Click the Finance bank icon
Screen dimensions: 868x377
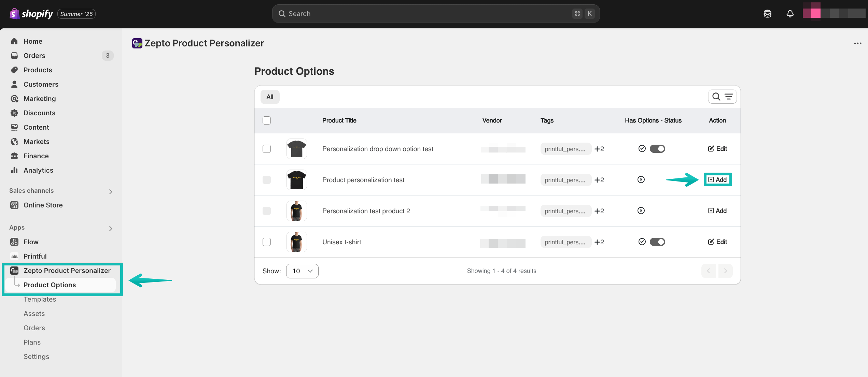click(x=14, y=156)
